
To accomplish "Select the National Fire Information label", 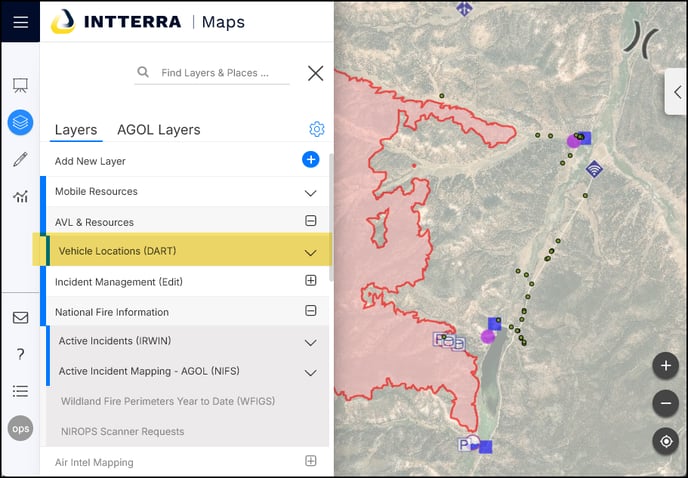I will pyautogui.click(x=112, y=312).
